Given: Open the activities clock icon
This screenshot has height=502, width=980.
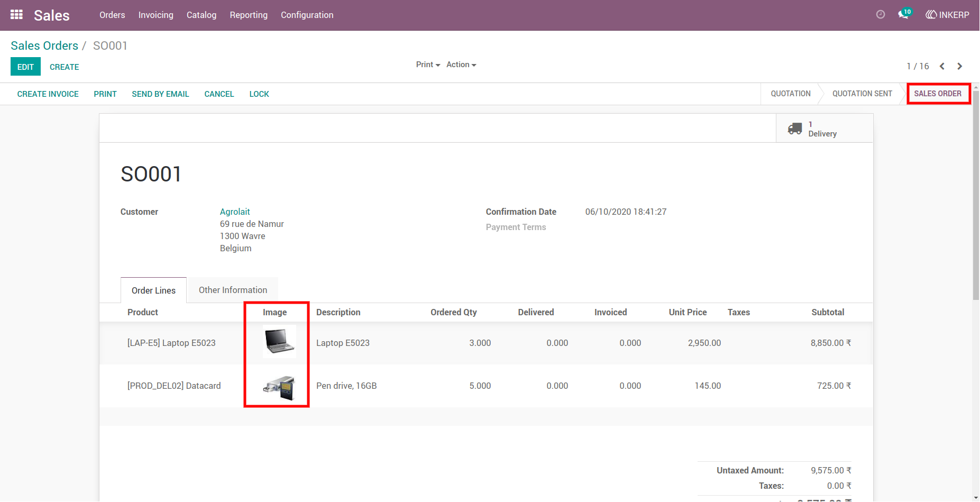Looking at the screenshot, I should tap(881, 15).
